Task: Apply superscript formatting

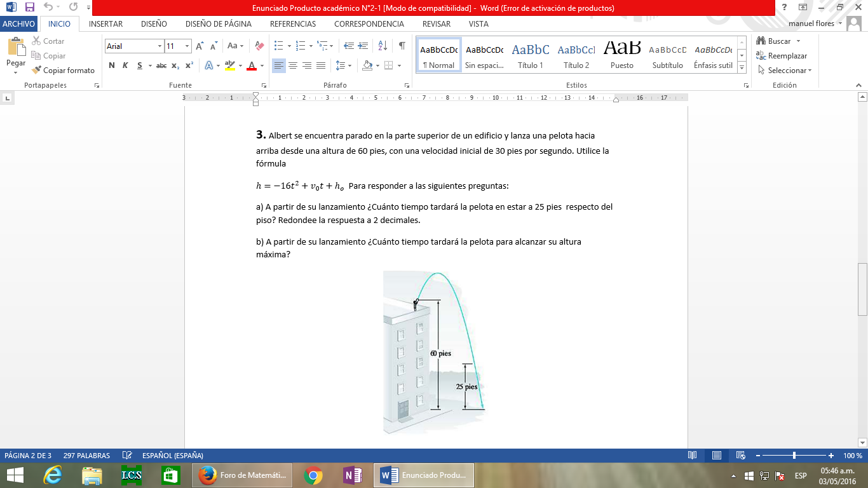Action: [x=189, y=65]
